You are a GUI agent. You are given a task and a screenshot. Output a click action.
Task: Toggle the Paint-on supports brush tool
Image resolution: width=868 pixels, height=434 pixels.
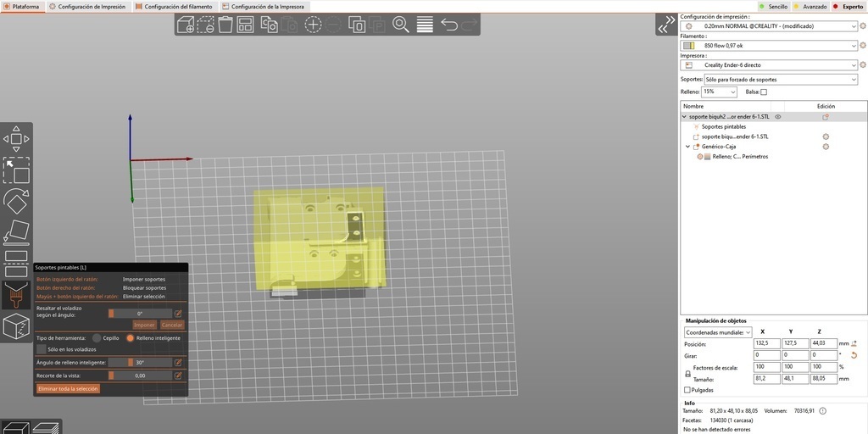coord(17,295)
